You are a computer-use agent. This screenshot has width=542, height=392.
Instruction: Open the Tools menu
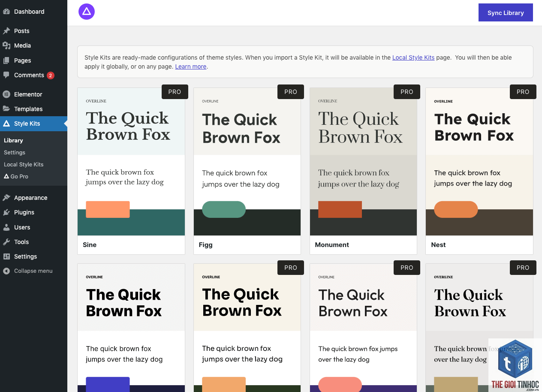point(33,242)
